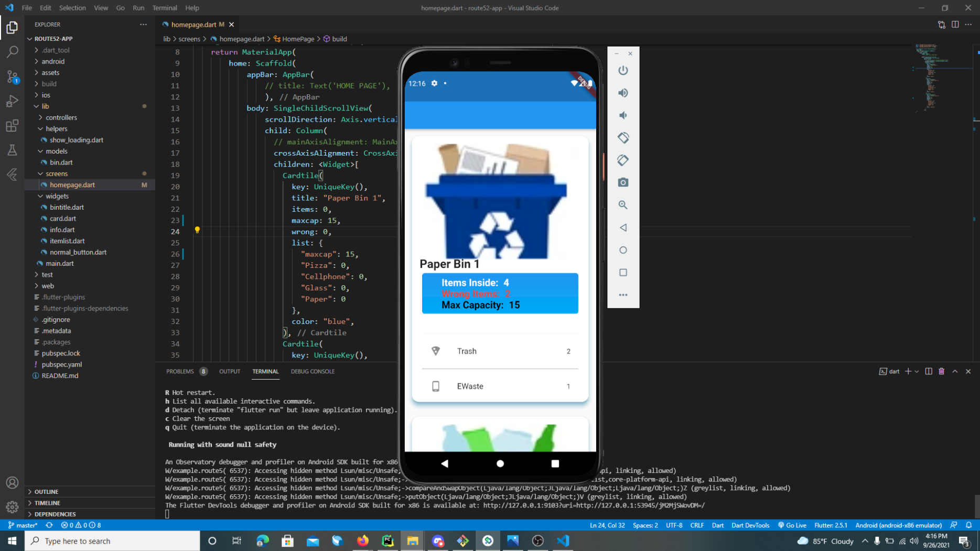Activate the emulator zoom tool
This screenshot has height=551, width=980.
[x=623, y=205]
